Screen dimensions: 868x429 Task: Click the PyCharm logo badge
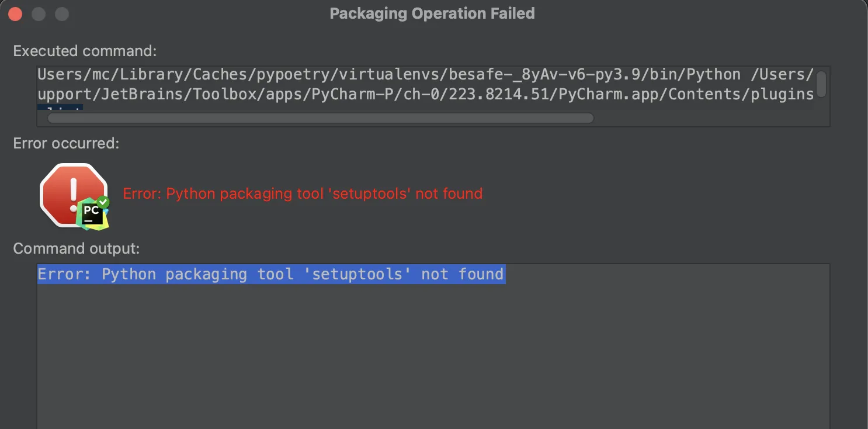[92, 213]
